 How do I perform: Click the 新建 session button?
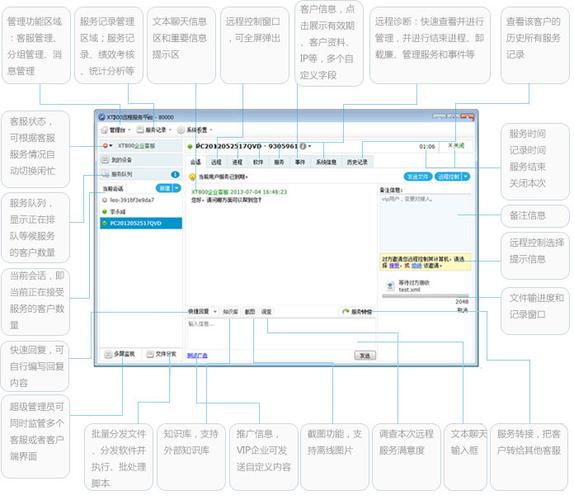[x=164, y=188]
